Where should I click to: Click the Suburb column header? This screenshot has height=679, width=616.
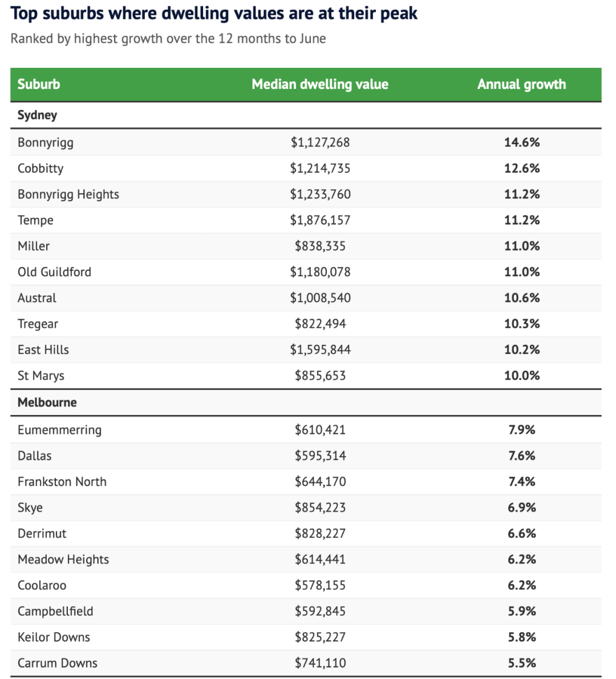coord(39,84)
